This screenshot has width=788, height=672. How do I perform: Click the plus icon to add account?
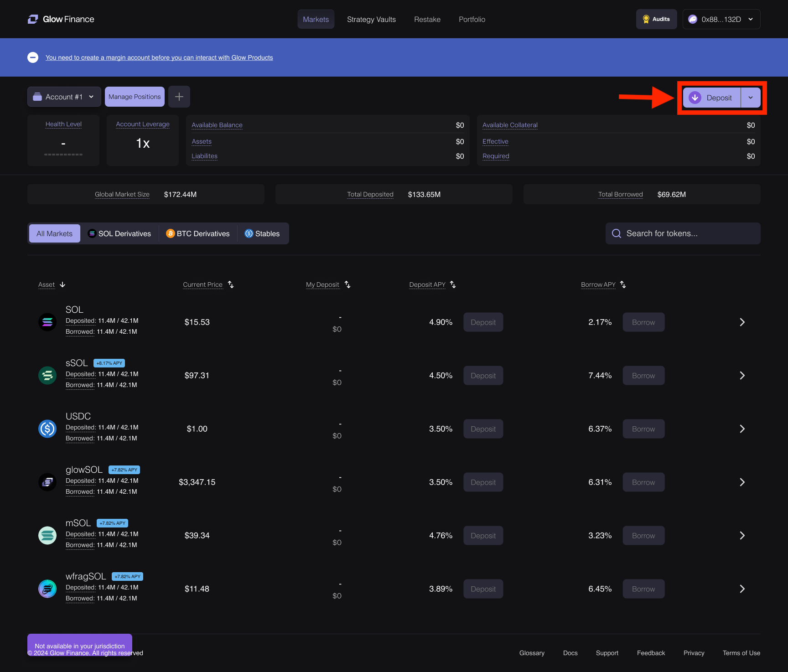click(179, 97)
